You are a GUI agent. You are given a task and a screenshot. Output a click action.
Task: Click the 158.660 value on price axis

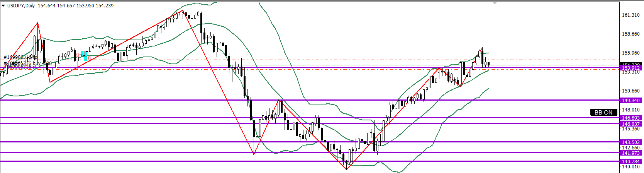coord(630,34)
